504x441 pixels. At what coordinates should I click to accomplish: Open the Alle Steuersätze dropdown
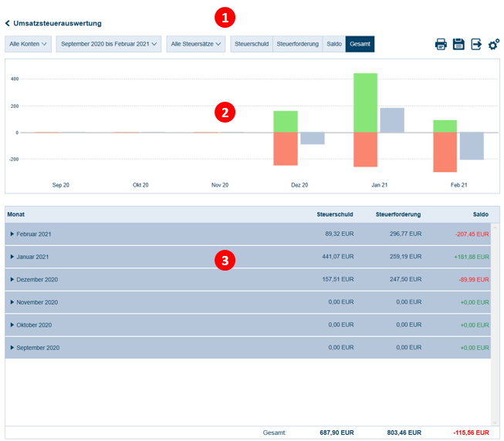pyautogui.click(x=196, y=45)
